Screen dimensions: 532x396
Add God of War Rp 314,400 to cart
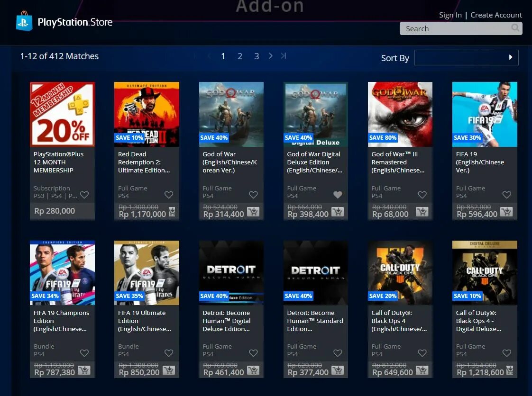click(x=253, y=212)
